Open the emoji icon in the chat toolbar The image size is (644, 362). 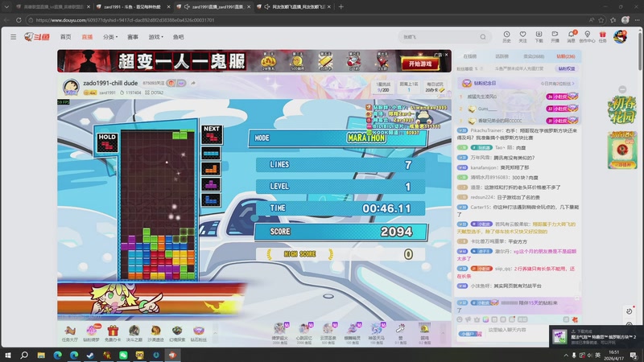460,319
